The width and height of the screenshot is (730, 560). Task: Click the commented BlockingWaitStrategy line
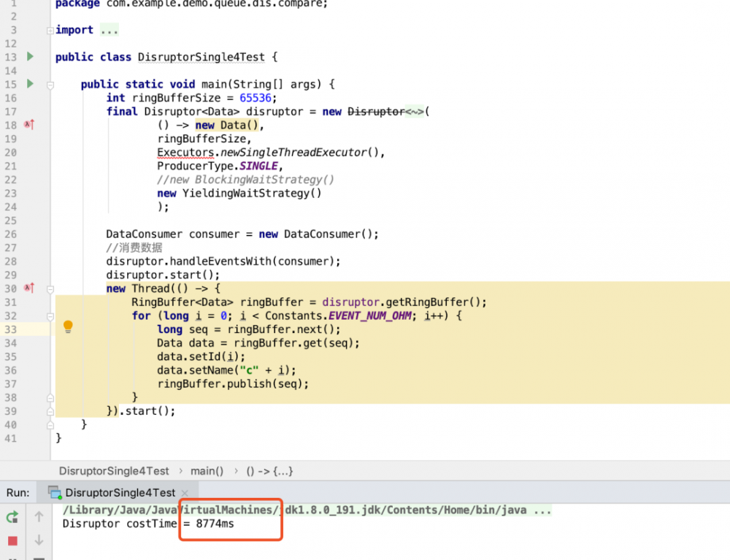pyautogui.click(x=245, y=180)
